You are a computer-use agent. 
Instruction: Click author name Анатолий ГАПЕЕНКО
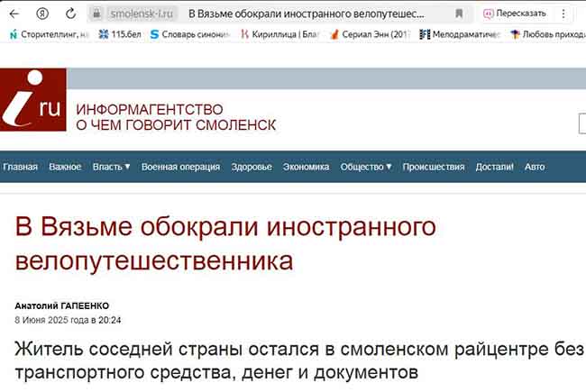click(x=60, y=305)
